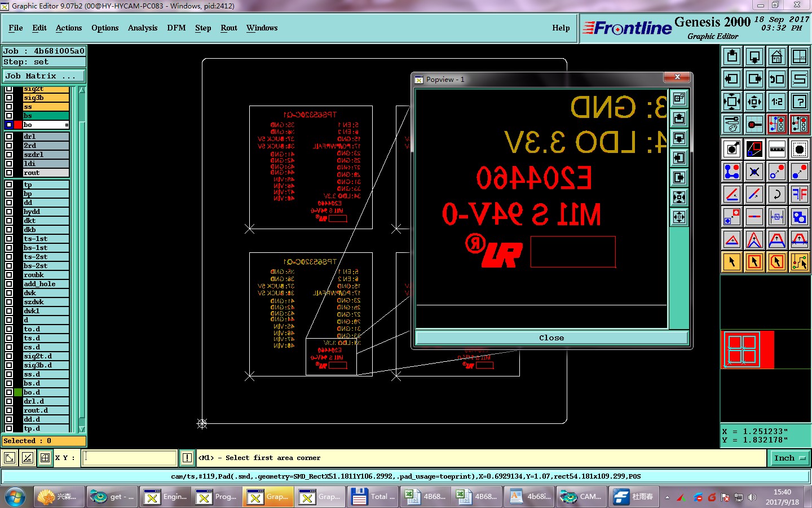
Task: Click the question mark help icon
Action: 800,102
